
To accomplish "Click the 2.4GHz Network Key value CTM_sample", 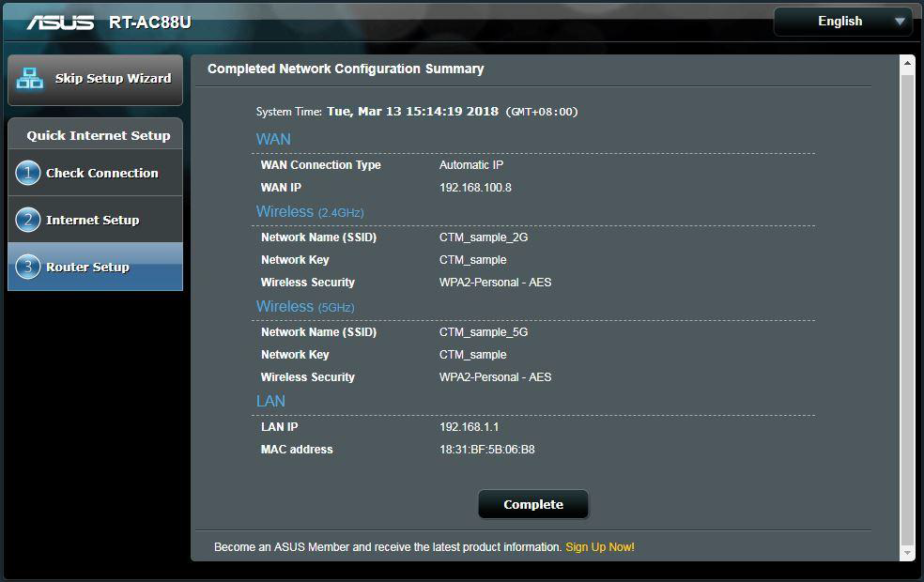I will pyautogui.click(x=473, y=260).
